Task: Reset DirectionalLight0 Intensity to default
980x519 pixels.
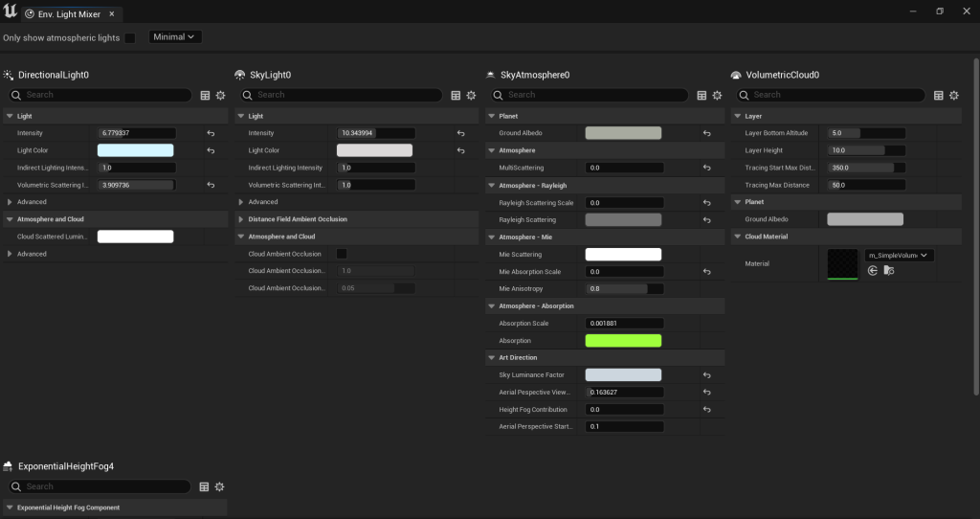Action: point(211,133)
